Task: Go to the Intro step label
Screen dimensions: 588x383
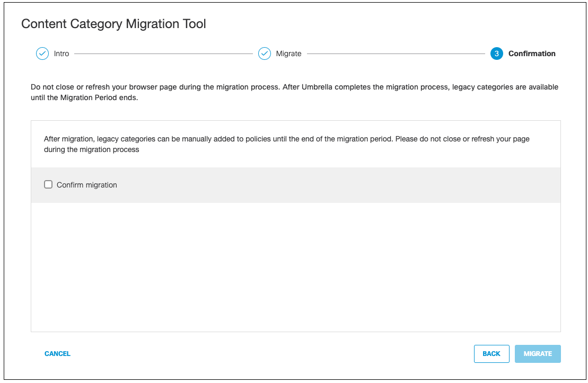Action: click(62, 54)
